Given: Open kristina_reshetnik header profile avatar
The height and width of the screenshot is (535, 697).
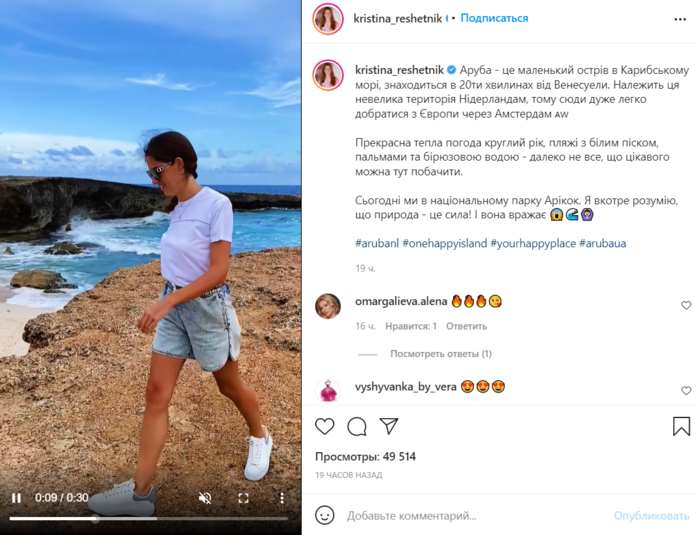Looking at the screenshot, I should 327,19.
